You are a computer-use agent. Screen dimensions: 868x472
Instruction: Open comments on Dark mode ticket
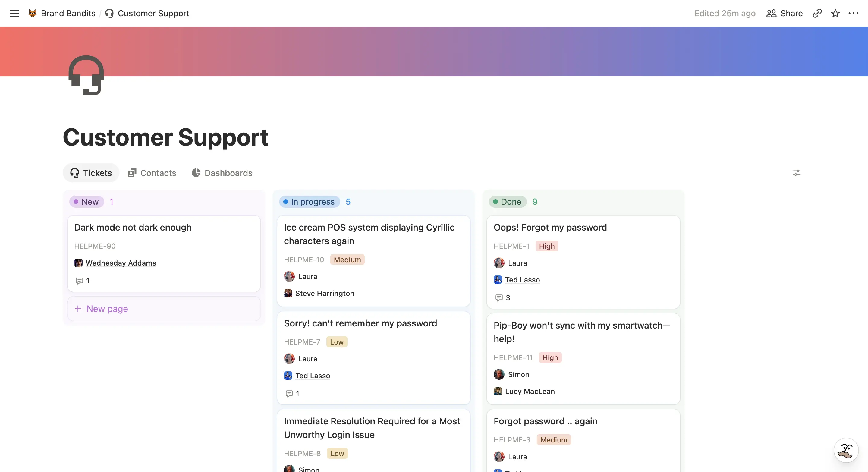click(83, 281)
